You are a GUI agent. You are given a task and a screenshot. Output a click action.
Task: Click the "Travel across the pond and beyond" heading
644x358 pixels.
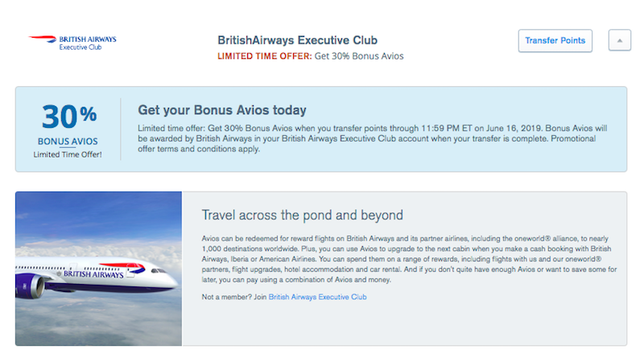tap(302, 216)
